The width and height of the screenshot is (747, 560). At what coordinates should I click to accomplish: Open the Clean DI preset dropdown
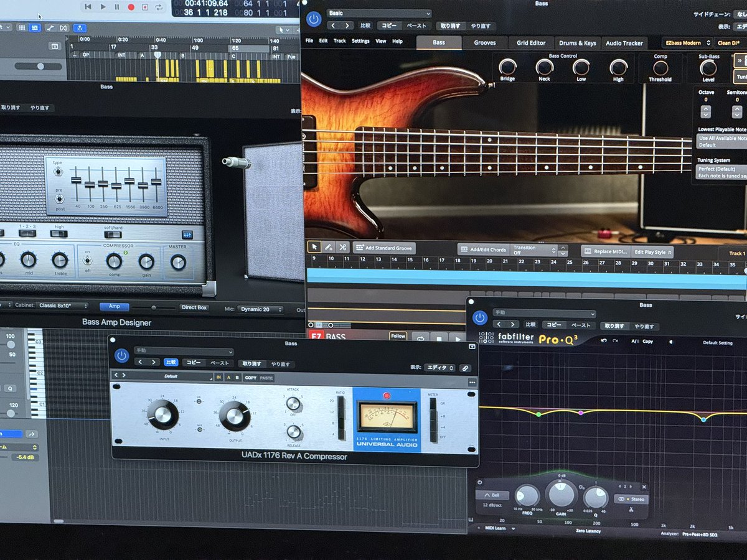[730, 43]
